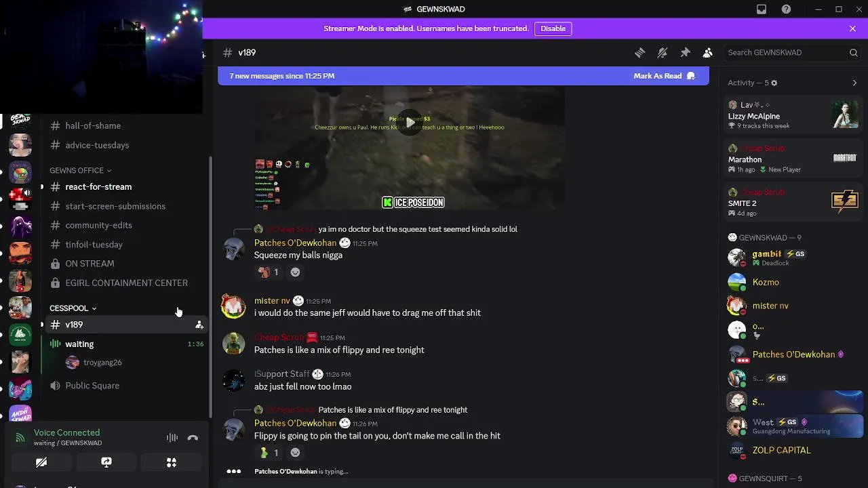Open notification settings bell-slash icon
The height and width of the screenshot is (488, 868).
[x=663, y=52]
